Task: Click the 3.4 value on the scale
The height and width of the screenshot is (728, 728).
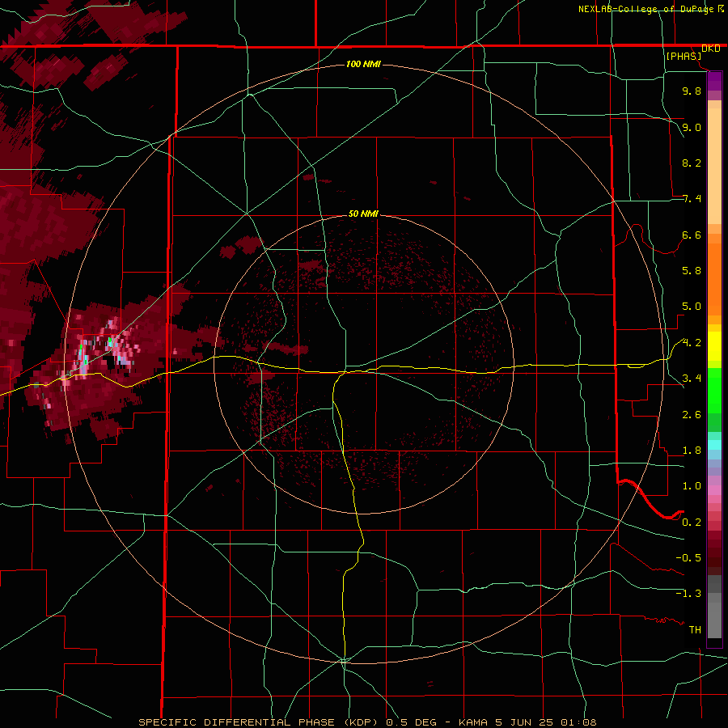Action: [x=692, y=379]
